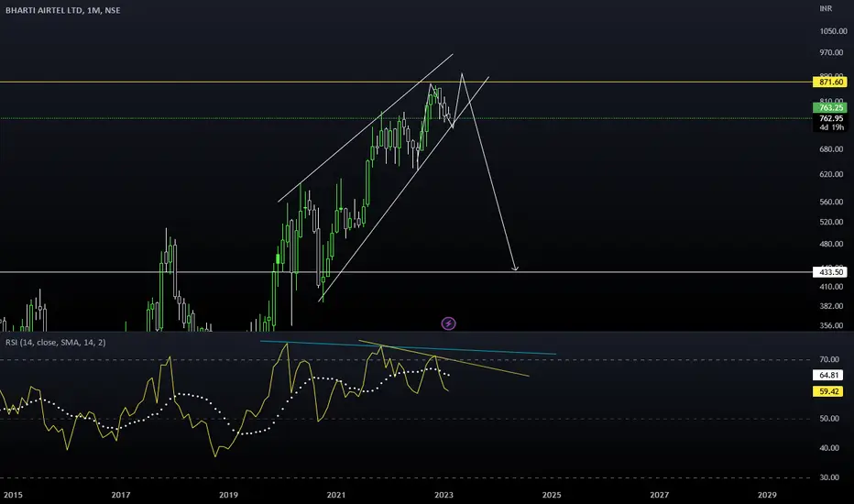Click the 560.00 price axis label
This screenshot has width=854, height=504.
pos(831,202)
